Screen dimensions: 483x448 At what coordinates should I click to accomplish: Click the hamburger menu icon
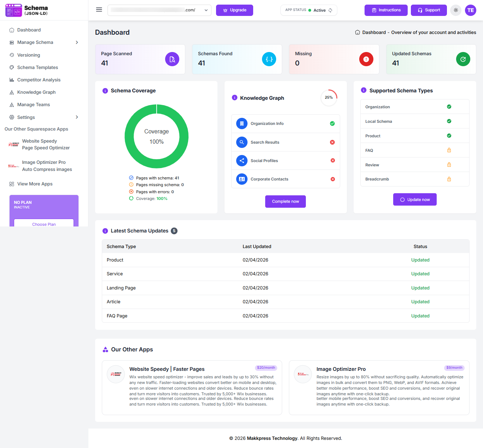pyautogui.click(x=99, y=10)
